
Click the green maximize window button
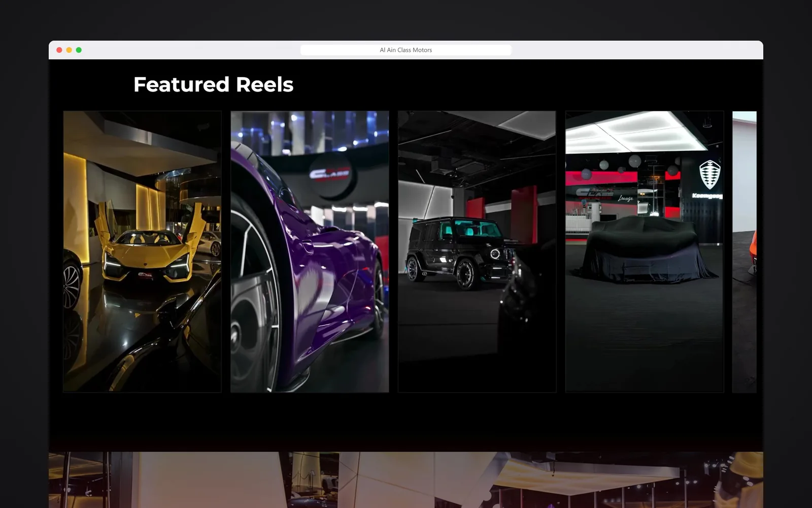click(79, 50)
